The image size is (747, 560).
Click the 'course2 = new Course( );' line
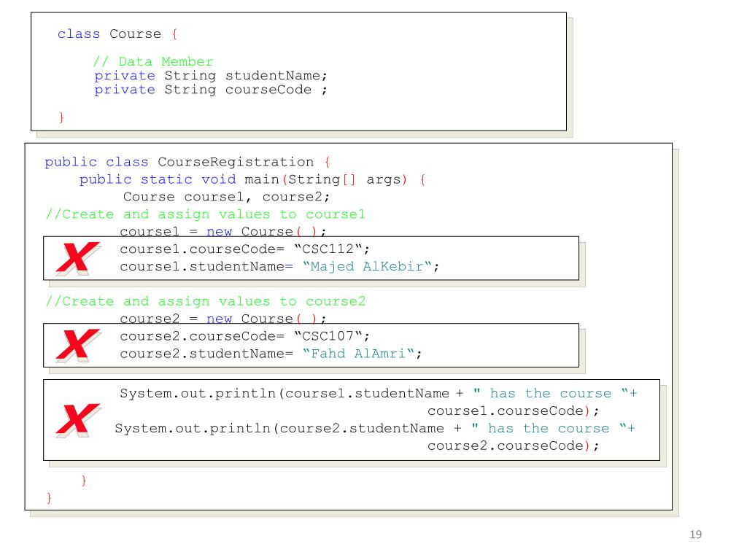click(x=223, y=319)
